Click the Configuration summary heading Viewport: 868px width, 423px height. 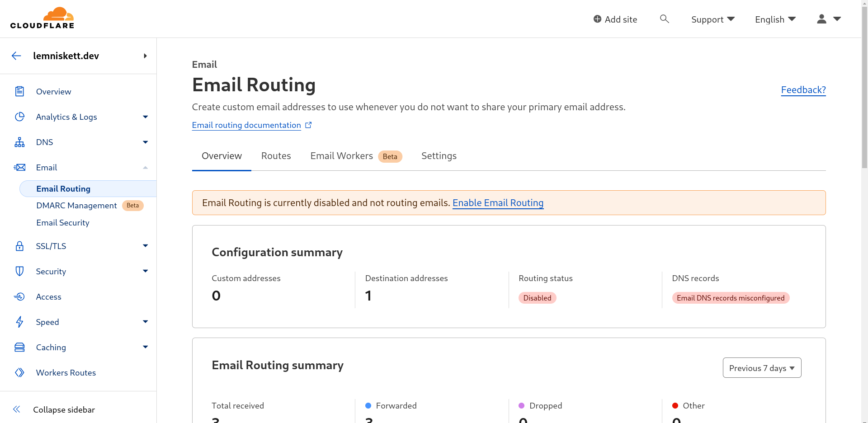tap(277, 252)
